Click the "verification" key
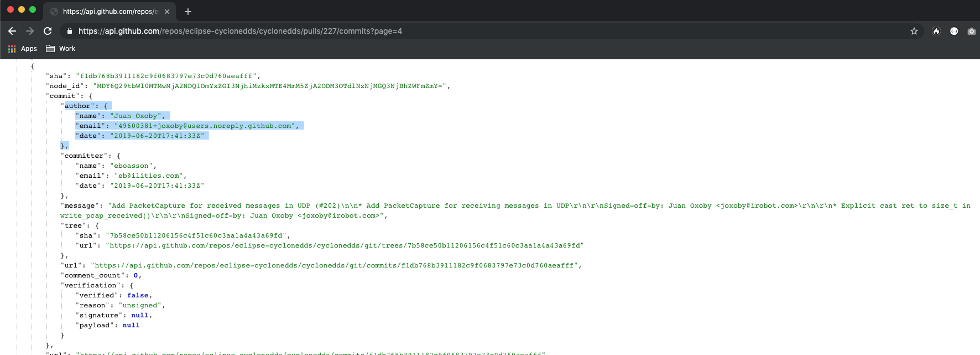The image size is (980, 355). tap(90, 285)
